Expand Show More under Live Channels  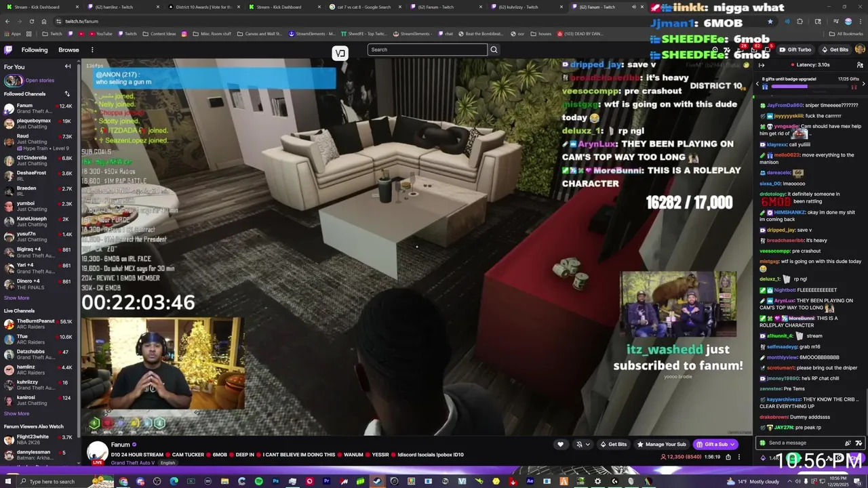[x=16, y=413]
